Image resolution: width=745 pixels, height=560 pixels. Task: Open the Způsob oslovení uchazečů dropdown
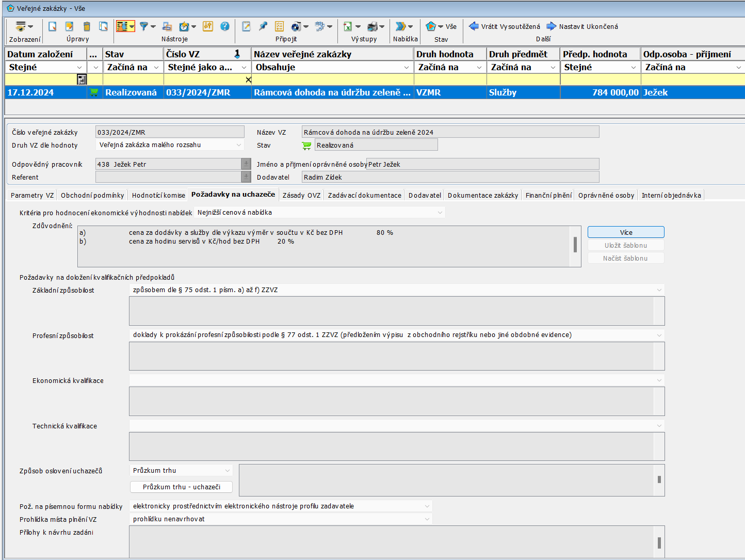click(x=227, y=471)
